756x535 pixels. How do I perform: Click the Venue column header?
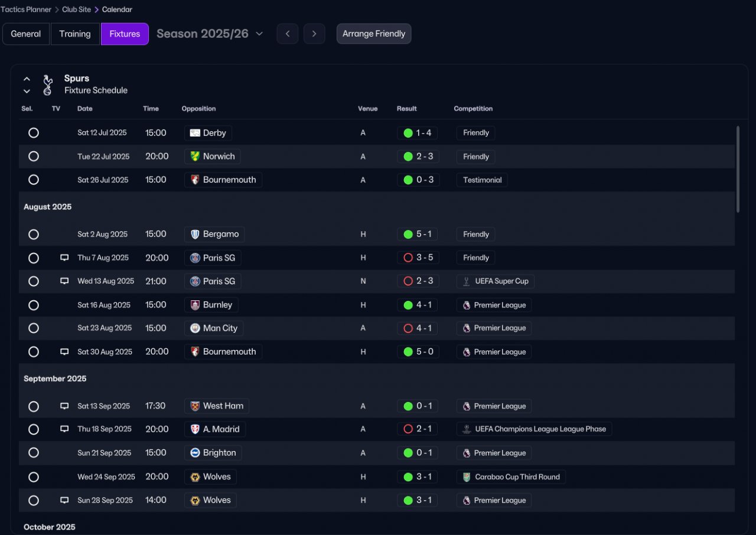(x=367, y=109)
